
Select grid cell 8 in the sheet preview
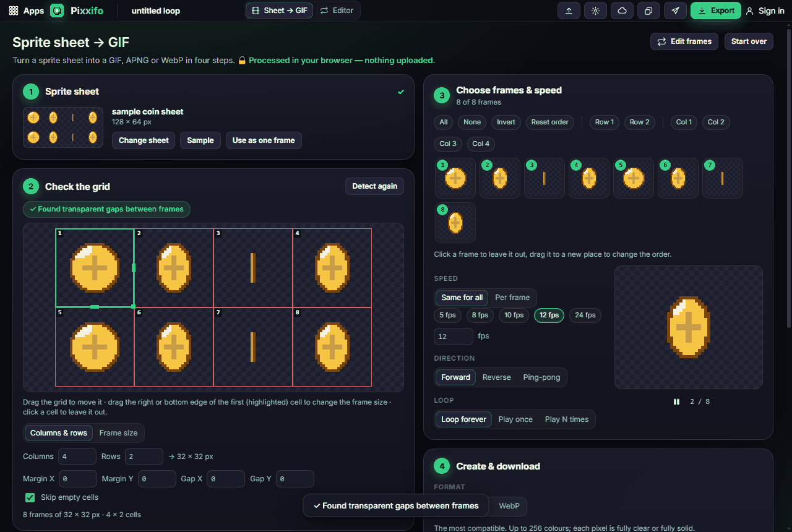pos(332,347)
